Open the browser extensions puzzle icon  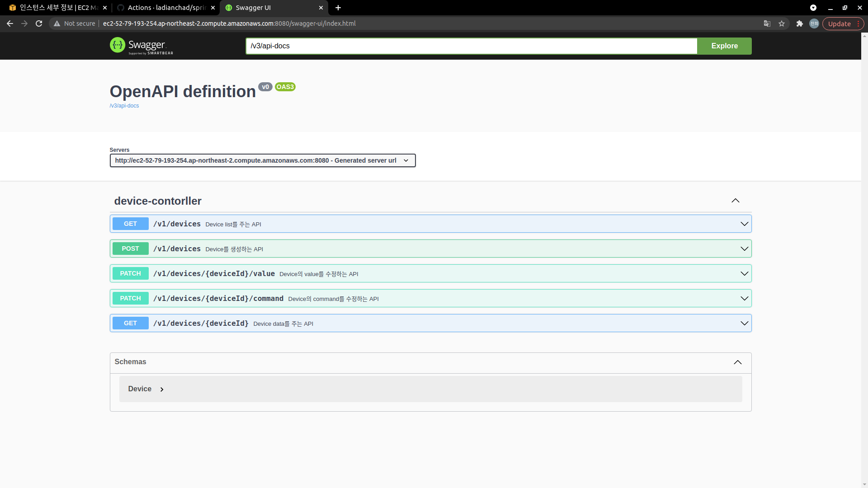pos(799,23)
